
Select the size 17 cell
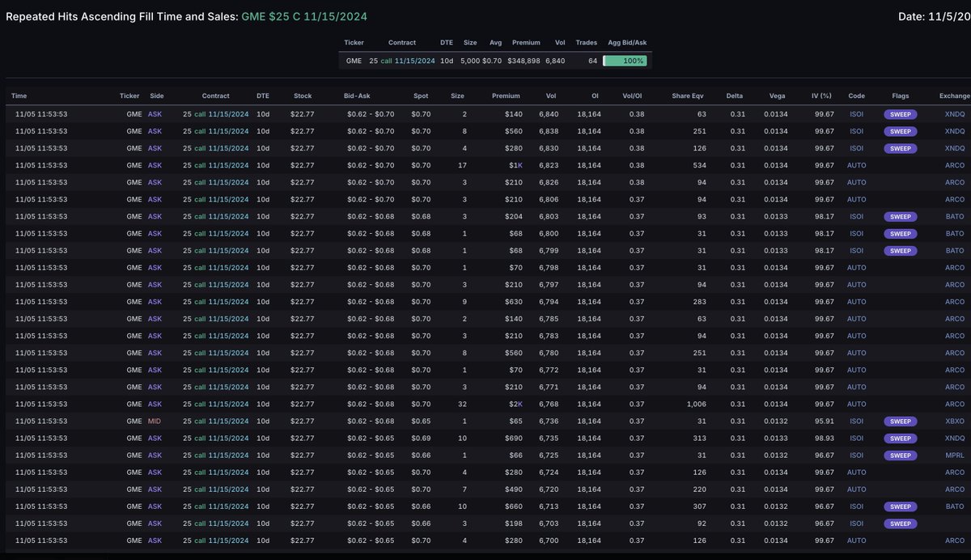pos(460,166)
